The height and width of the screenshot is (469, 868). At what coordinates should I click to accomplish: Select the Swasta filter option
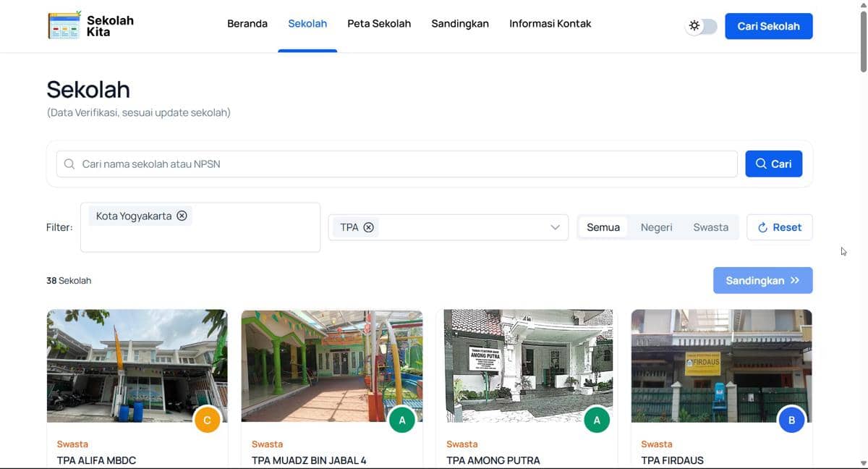(x=710, y=227)
